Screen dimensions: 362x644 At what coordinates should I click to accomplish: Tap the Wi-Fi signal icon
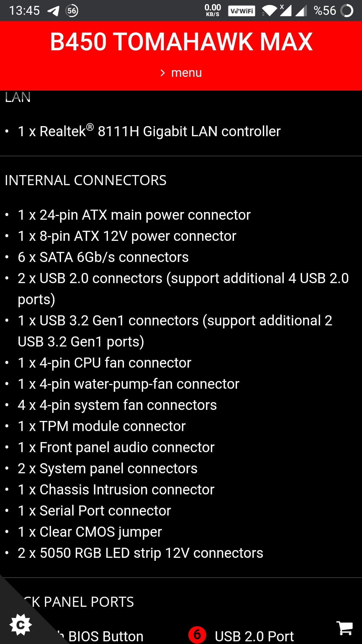[269, 11]
